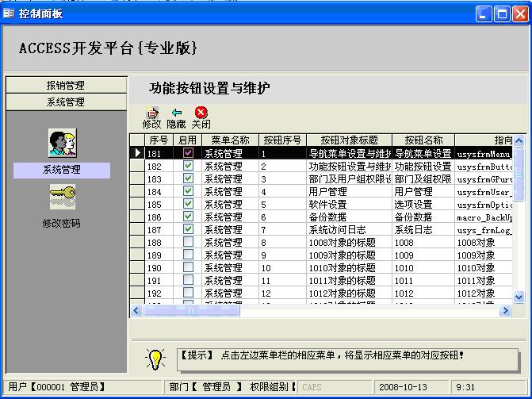Image resolution: width=532 pixels, height=399 pixels.
Task: Uncheck 启用 checkbox for row 183
Action: (x=188, y=178)
